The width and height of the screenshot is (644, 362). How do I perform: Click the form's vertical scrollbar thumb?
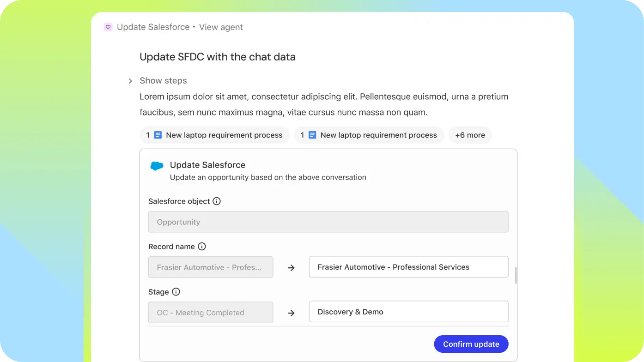516,275
